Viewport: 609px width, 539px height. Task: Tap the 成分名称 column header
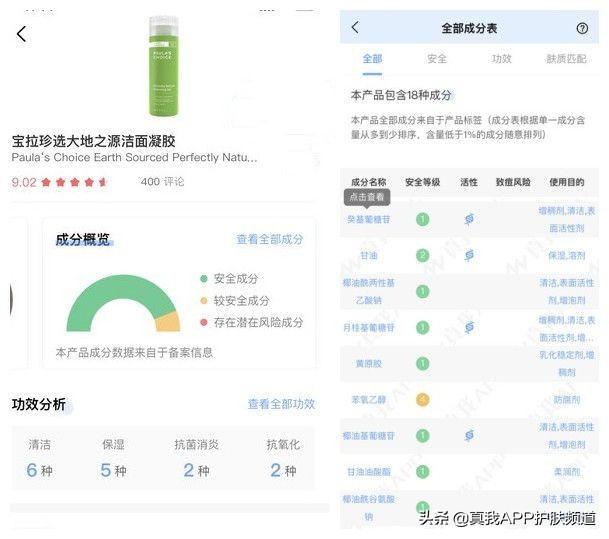click(369, 182)
